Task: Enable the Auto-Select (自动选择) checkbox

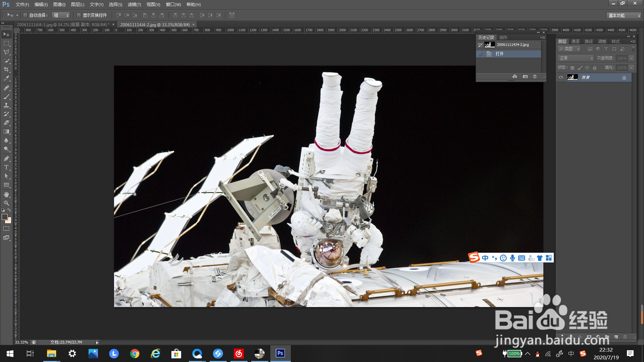Action: pyautogui.click(x=25, y=15)
